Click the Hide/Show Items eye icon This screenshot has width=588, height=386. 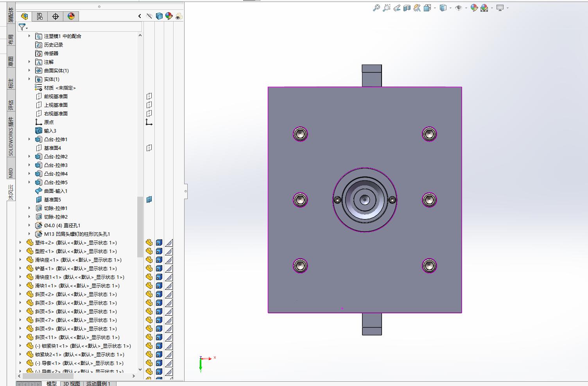[459, 8]
